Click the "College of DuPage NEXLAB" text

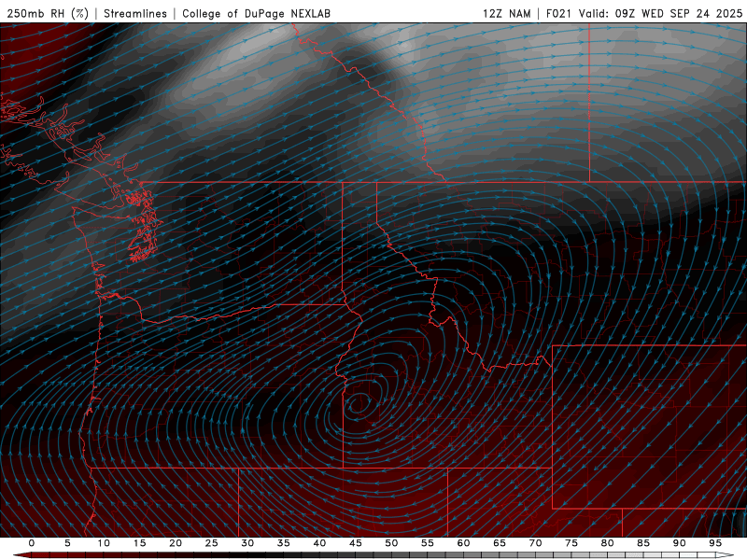(x=256, y=13)
